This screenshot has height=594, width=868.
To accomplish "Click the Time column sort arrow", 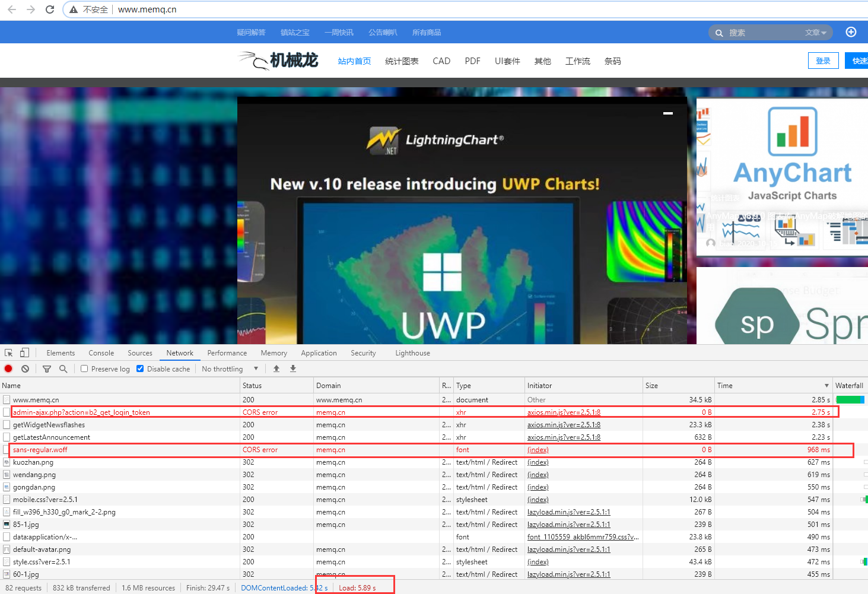I will click(826, 386).
